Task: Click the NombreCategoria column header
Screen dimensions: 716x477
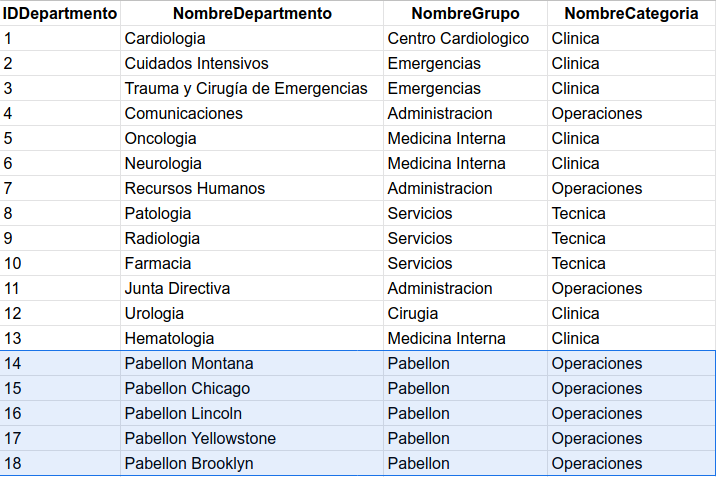Action: 632,13
